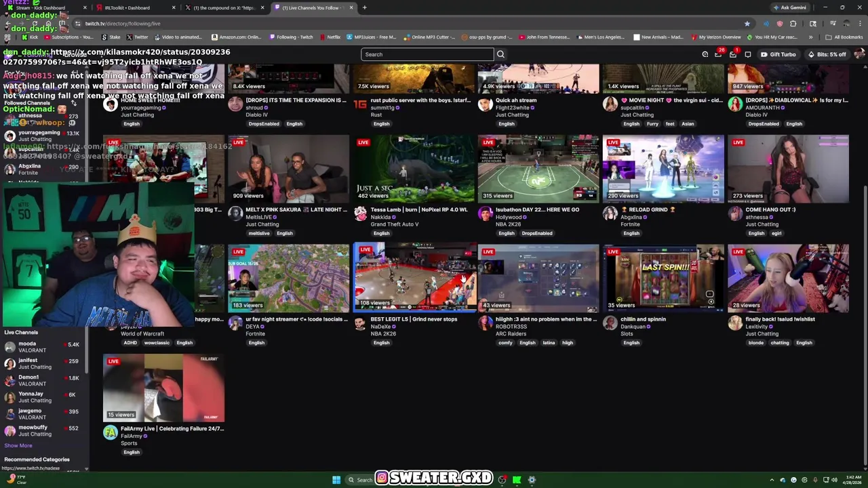Image resolution: width=868 pixels, height=488 pixels.
Task: Open ROBOTR3SS channel avatar
Action: (485, 323)
